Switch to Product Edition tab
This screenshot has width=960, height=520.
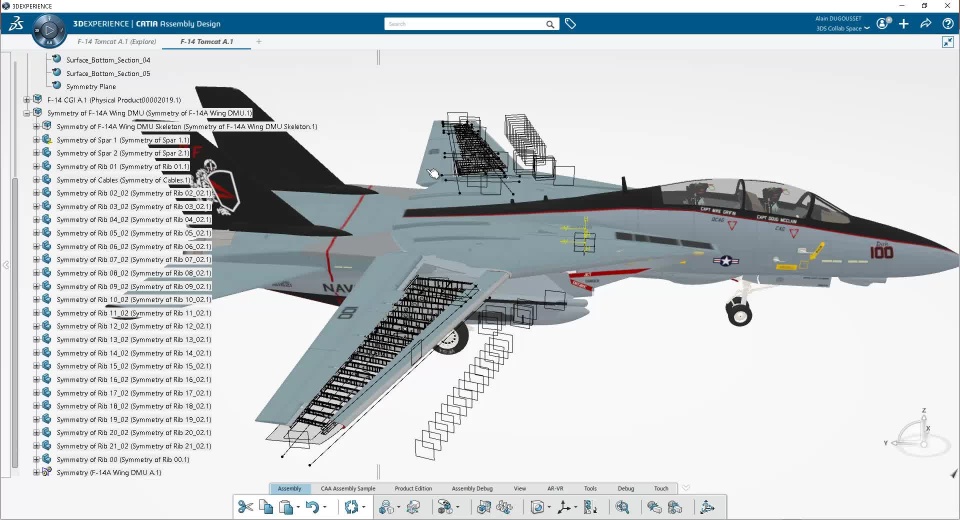tap(413, 488)
